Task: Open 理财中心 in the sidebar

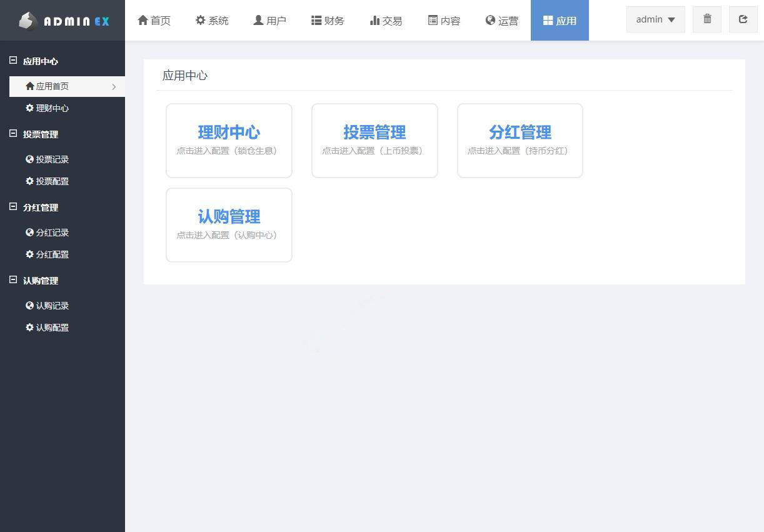Action: click(x=47, y=108)
